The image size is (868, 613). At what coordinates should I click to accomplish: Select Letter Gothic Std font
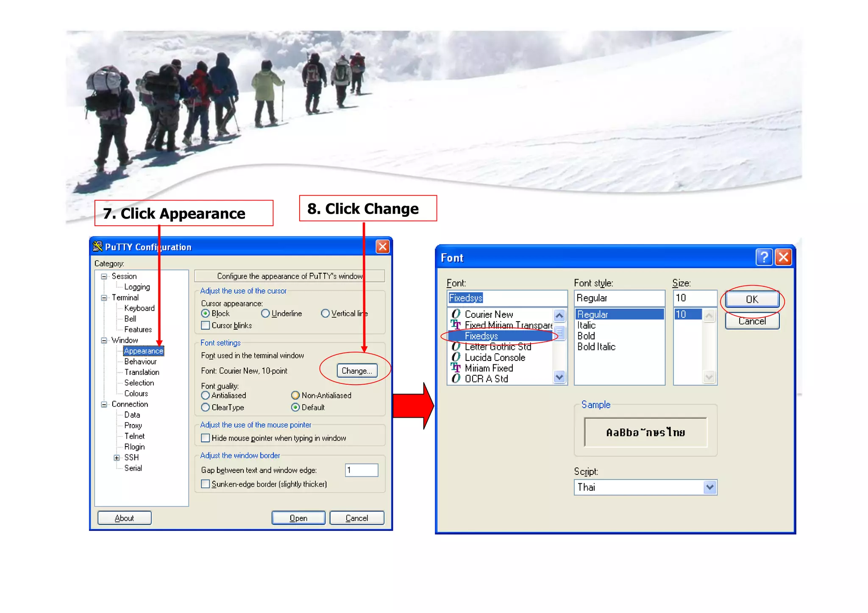498,347
